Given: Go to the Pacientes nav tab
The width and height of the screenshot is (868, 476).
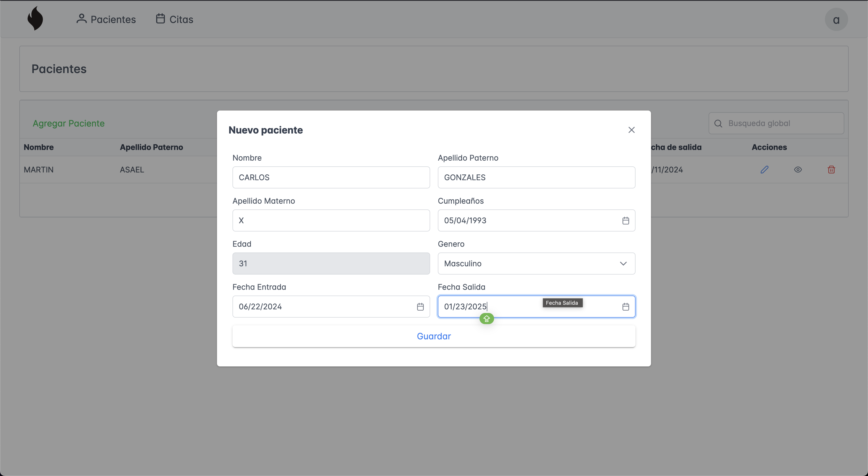Looking at the screenshot, I should pos(106,19).
